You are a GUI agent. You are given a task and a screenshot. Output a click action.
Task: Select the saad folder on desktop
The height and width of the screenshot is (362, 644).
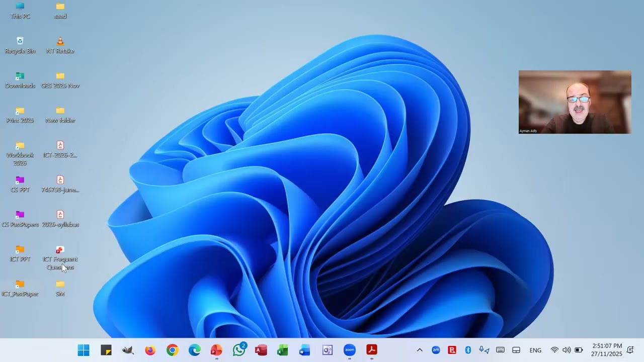click(60, 11)
